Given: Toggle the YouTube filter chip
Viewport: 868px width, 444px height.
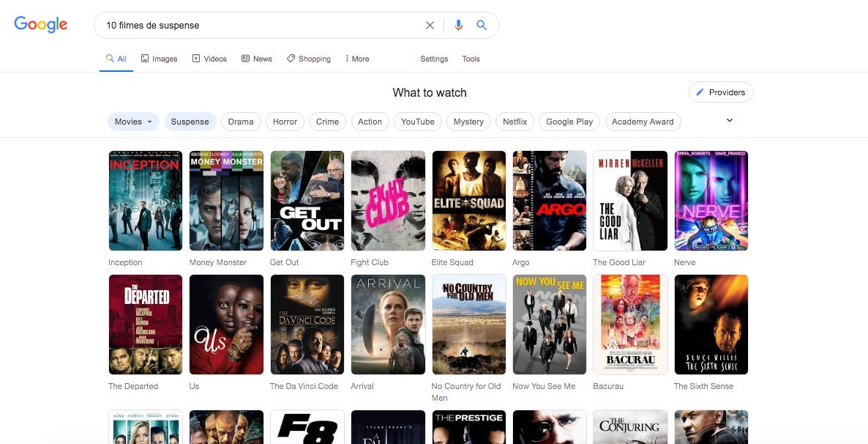Looking at the screenshot, I should coord(418,122).
